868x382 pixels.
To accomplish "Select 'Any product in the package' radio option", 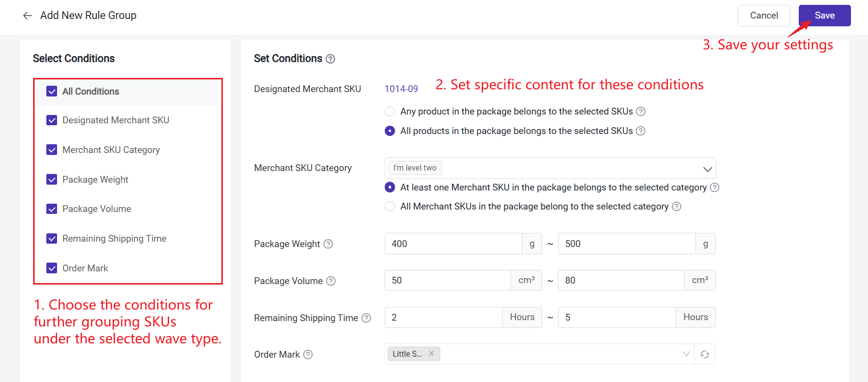I will pyautogui.click(x=390, y=112).
